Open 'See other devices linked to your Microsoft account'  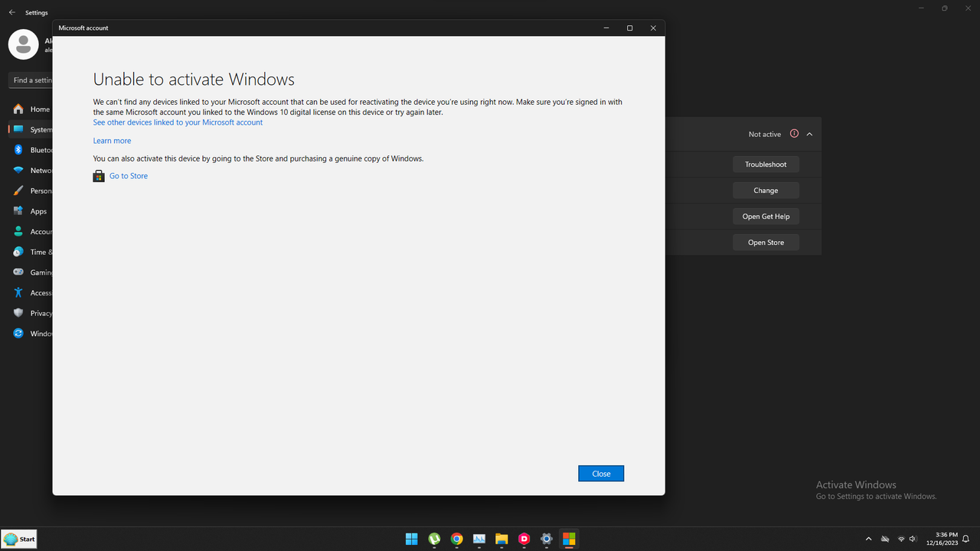point(178,122)
